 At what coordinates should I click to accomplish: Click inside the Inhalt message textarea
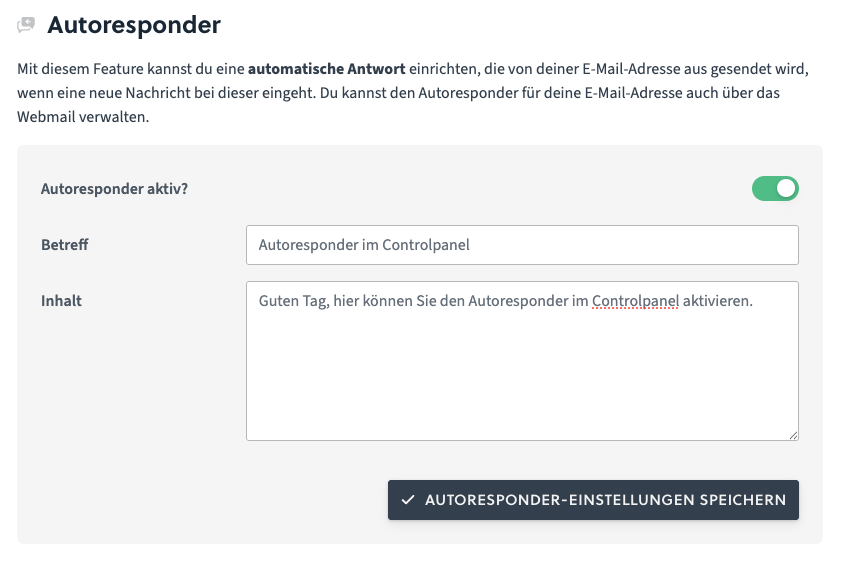(x=522, y=360)
